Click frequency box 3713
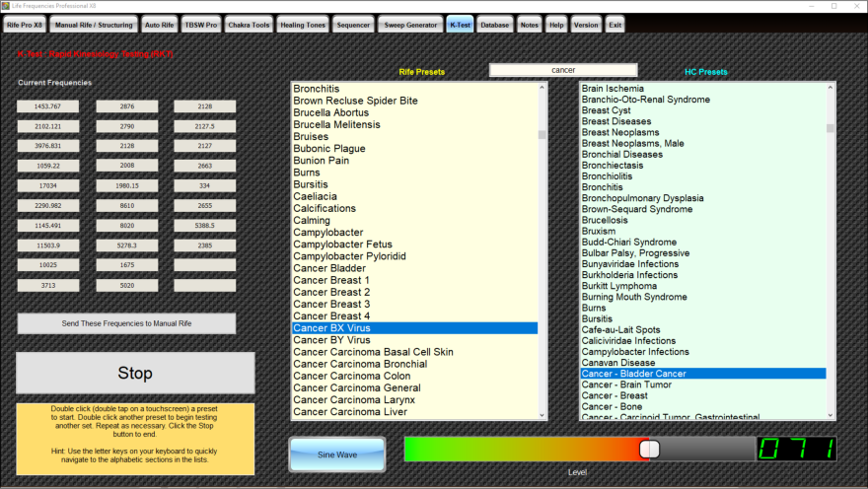Screen dimensions: 868x489 tap(47, 286)
